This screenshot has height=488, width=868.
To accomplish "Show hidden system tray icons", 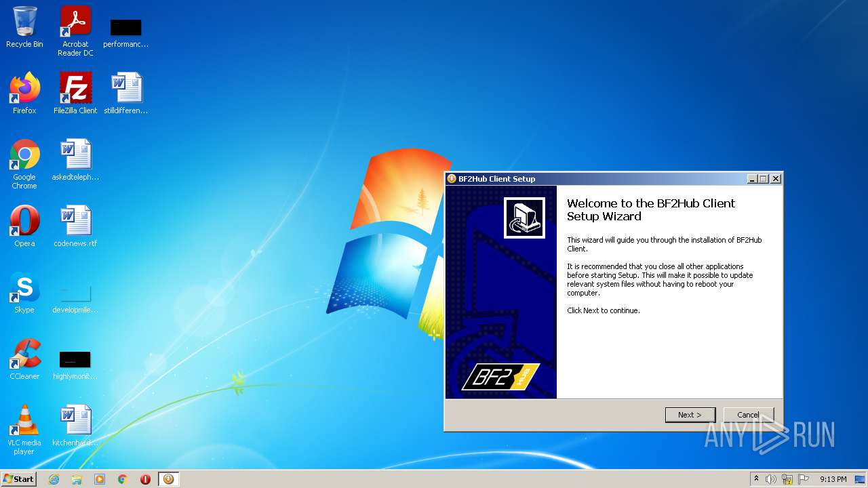I will 757,479.
